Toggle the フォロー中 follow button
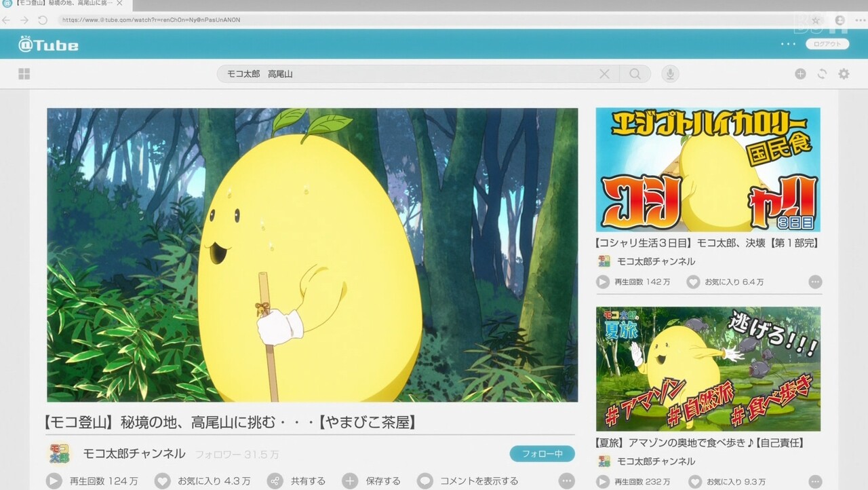868x490 pixels. [542, 454]
